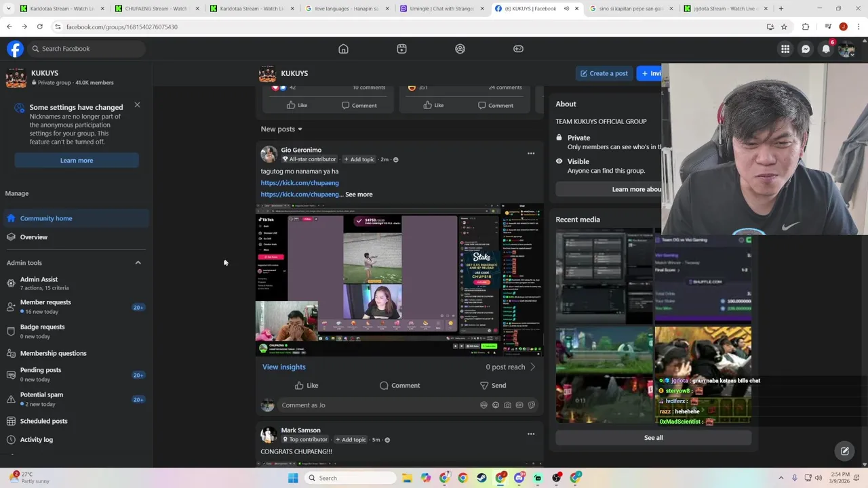Open Badge requests
Viewport: 868px width, 488px height.
[x=76, y=331]
